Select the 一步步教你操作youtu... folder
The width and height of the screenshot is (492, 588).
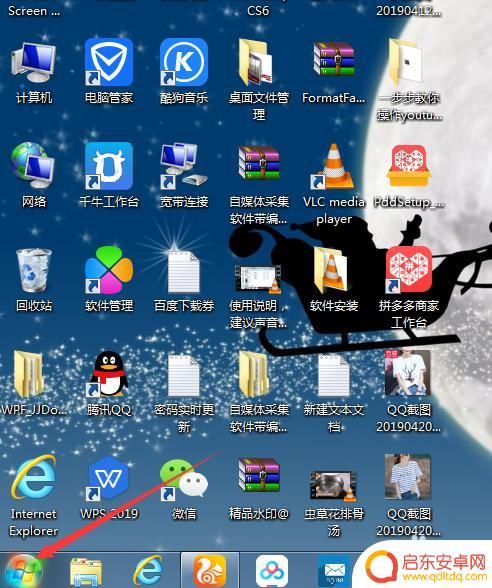point(406,62)
